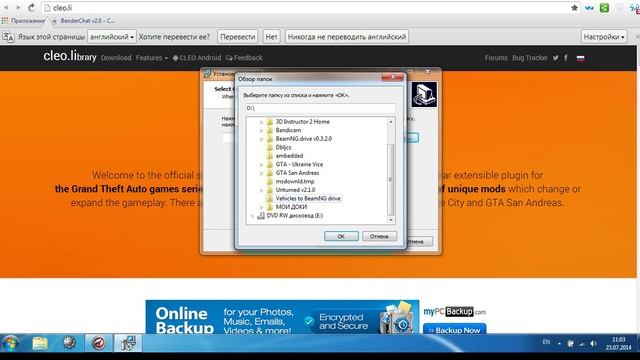Click Backup Now in the ad banner
The height and width of the screenshot is (360, 640).
point(454,329)
